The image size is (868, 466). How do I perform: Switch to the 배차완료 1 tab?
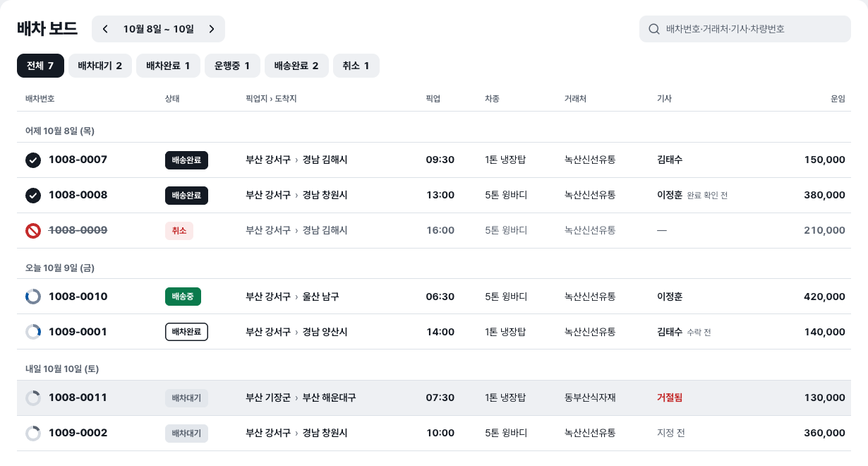point(168,66)
